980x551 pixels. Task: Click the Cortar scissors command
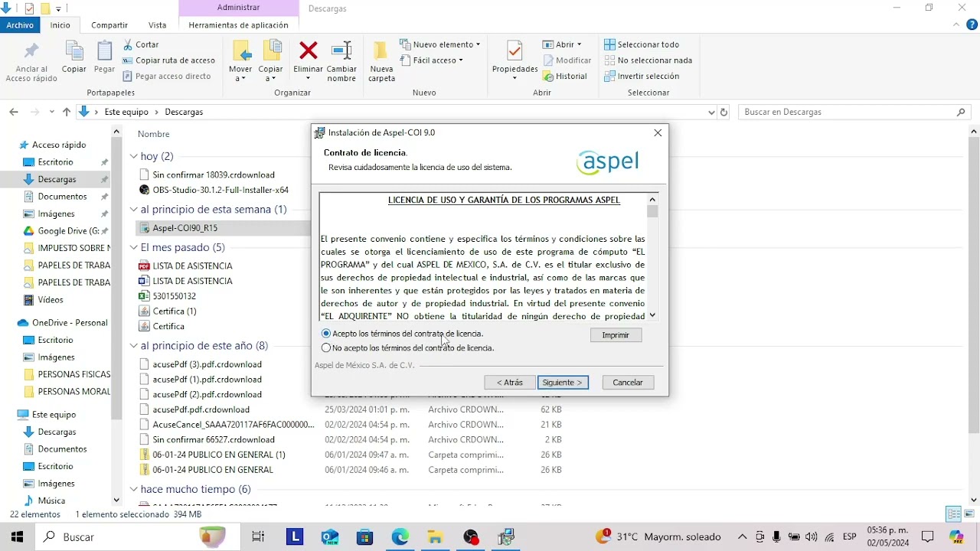pos(141,44)
